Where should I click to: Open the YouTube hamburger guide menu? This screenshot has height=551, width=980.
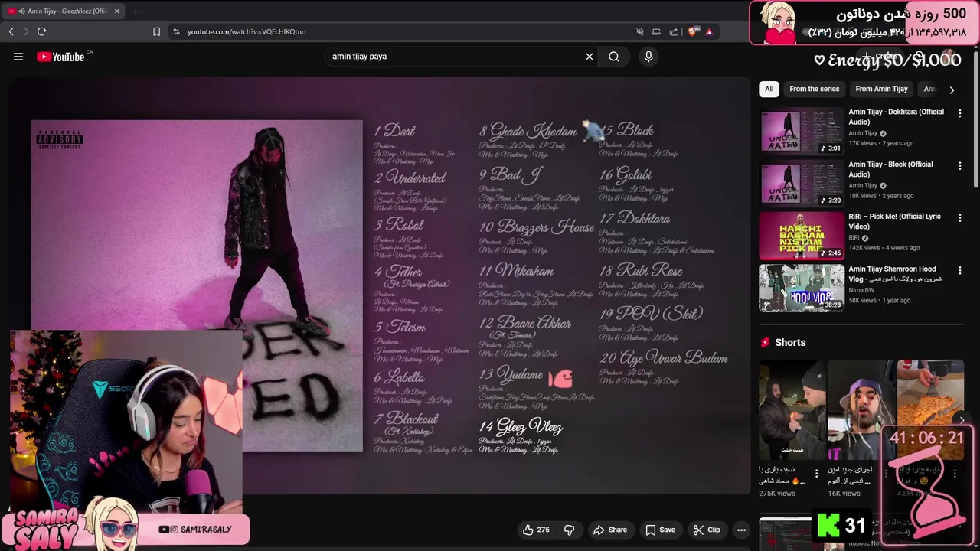point(18,57)
